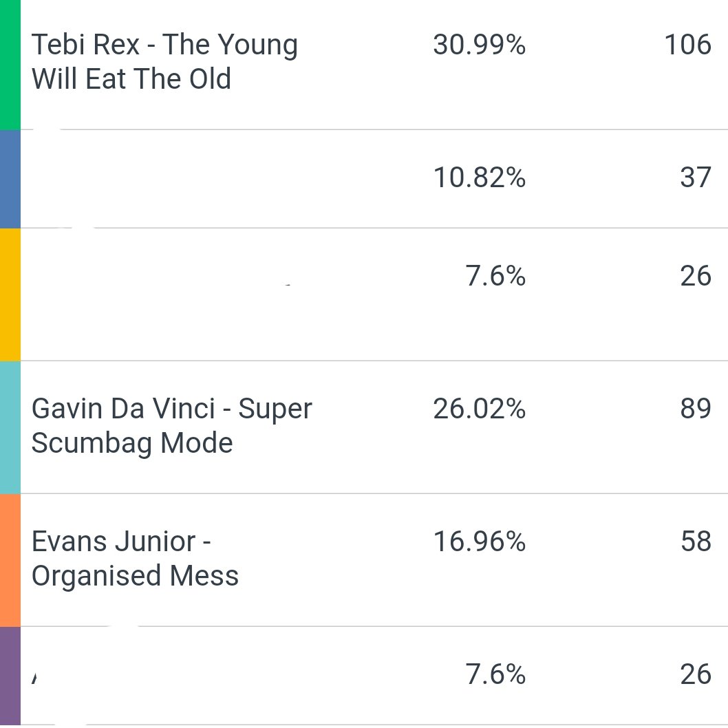Open Tebi Rex - The Young Will Eat The Old
Viewport: 728px width, 728px height.
(x=165, y=61)
